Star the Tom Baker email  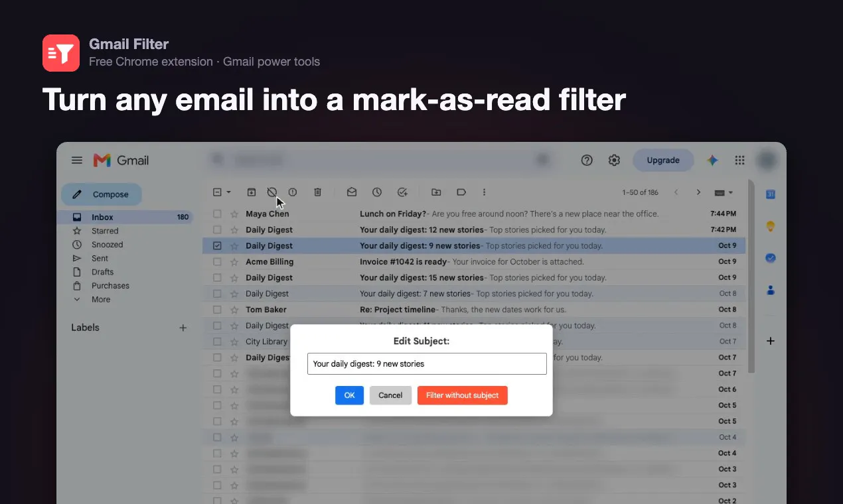pos(234,310)
